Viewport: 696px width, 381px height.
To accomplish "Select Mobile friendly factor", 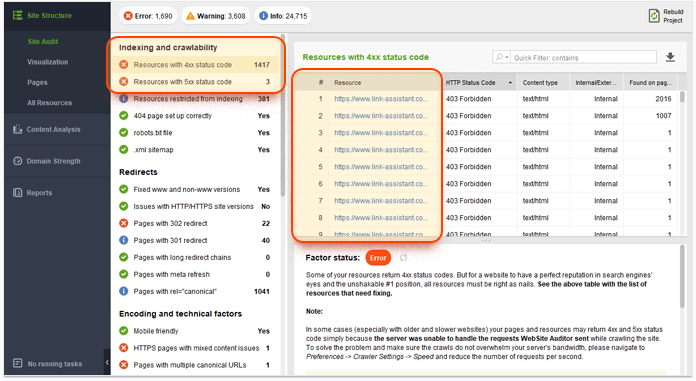I will pyautogui.click(x=194, y=331).
